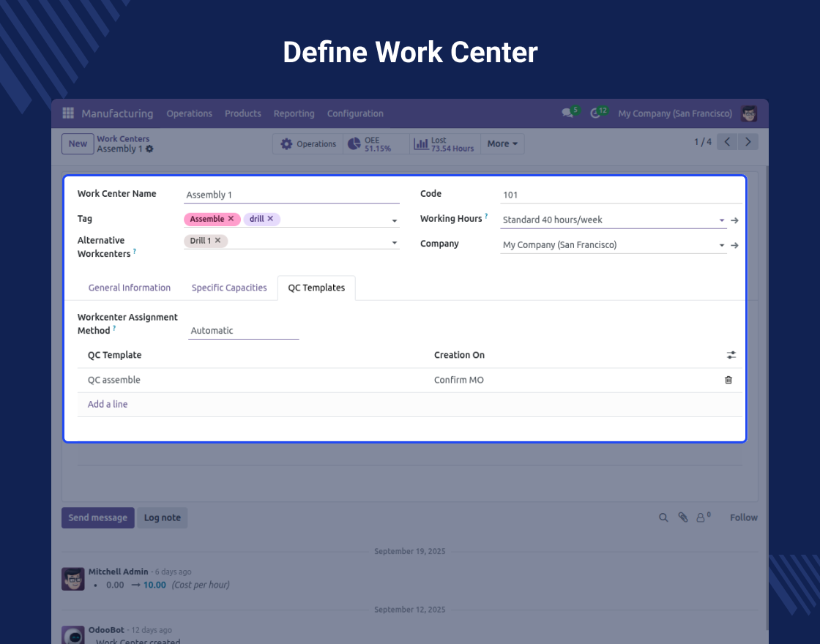Image resolution: width=820 pixels, height=644 pixels.
Task: Expand the Tag dropdown arrow
Action: (x=395, y=220)
